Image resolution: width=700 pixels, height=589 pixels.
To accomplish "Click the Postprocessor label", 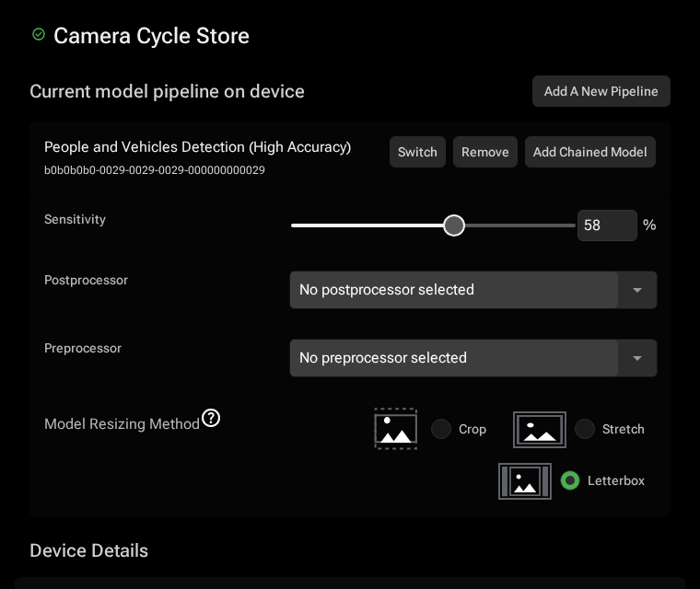I will (87, 280).
